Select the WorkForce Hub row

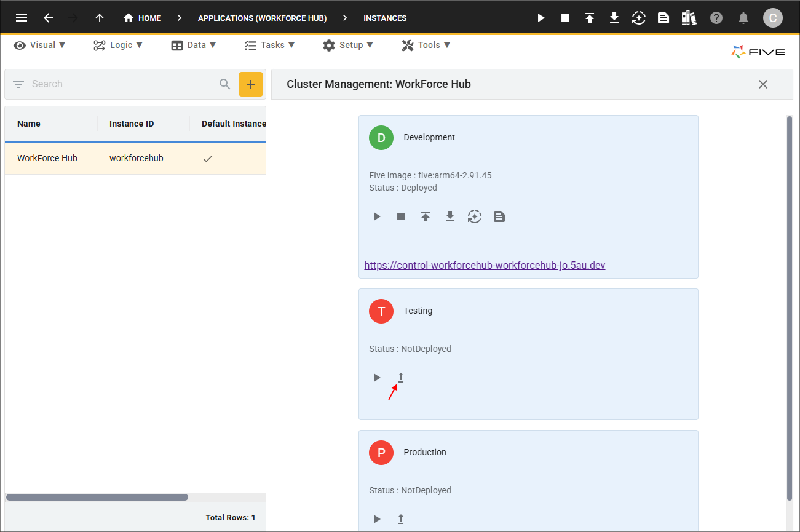(x=135, y=158)
